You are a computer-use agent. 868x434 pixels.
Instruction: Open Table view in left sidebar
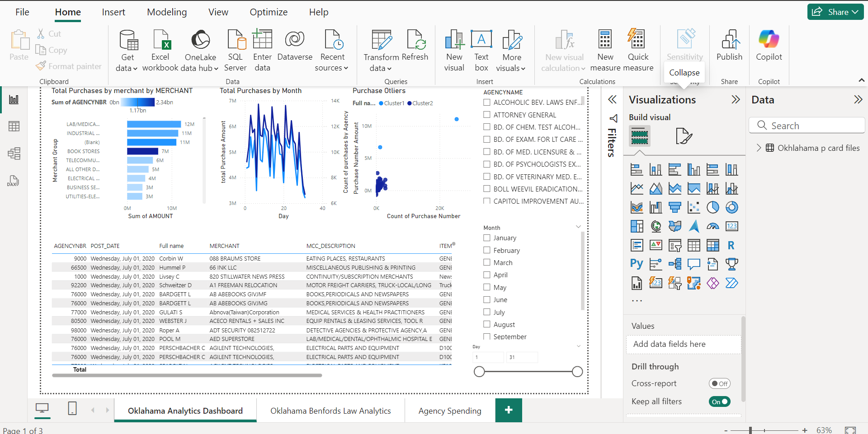tap(14, 126)
